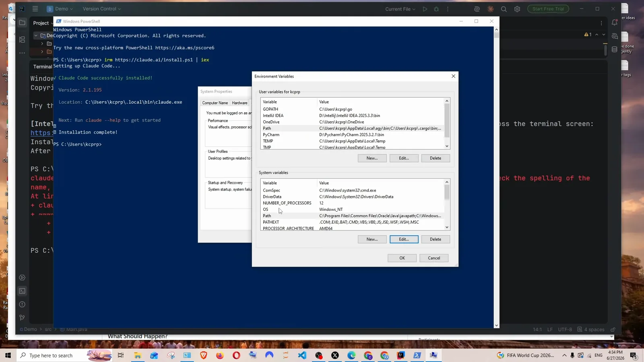Open the AI chat icon in right sidebar
The height and width of the screenshot is (362, 644).
[x=615, y=36]
